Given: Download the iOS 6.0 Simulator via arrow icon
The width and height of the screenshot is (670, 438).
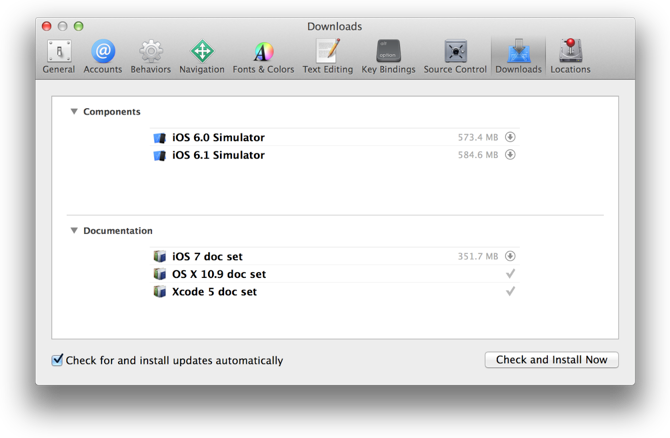Looking at the screenshot, I should pos(510,137).
